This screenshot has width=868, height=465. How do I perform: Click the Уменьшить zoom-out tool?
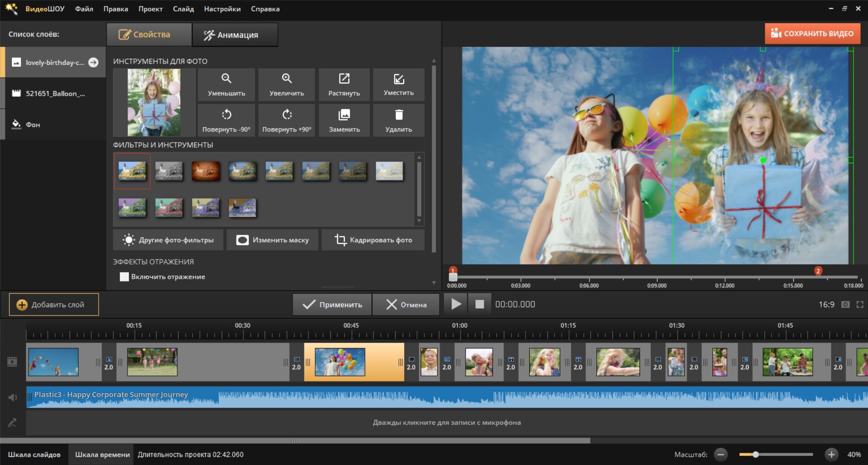226,85
